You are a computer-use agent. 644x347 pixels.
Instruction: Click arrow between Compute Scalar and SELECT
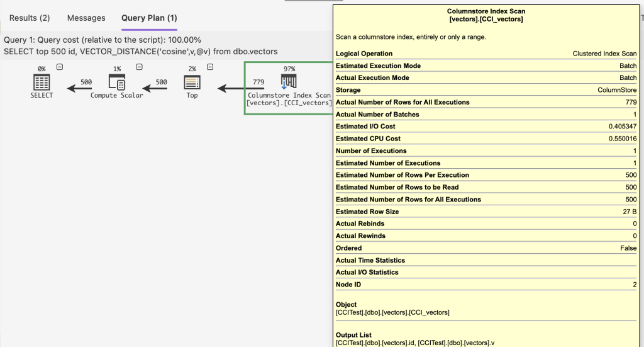click(x=80, y=89)
